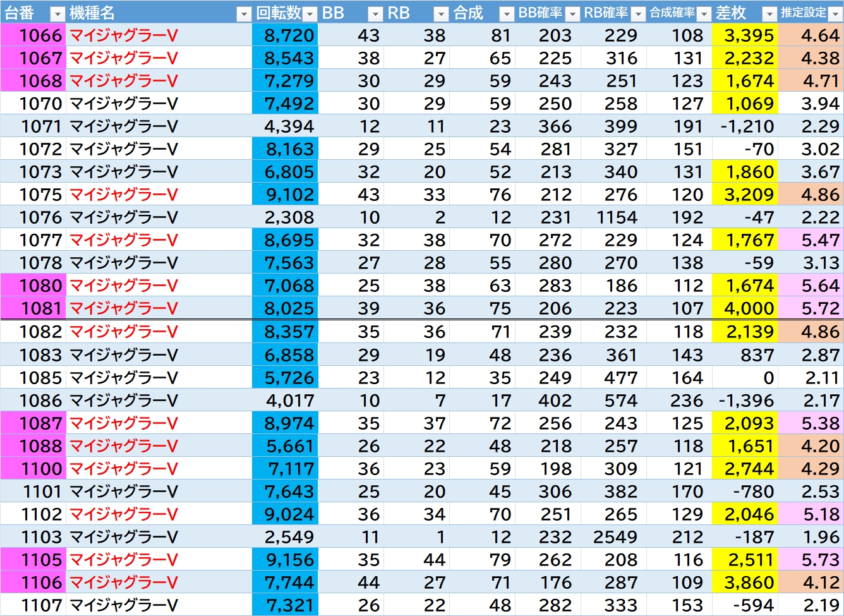Expand the BB確率 filter dropdown
This screenshot has height=616, width=844.
pos(572,14)
